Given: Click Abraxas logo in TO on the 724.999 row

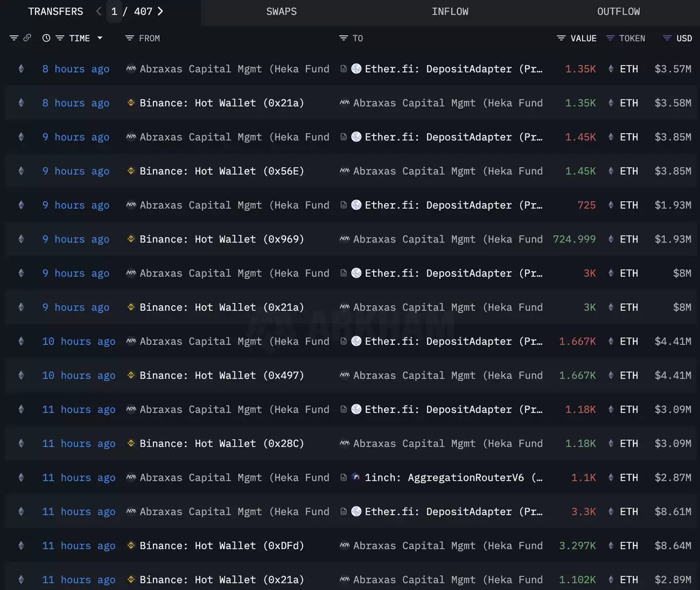Looking at the screenshot, I should (344, 238).
